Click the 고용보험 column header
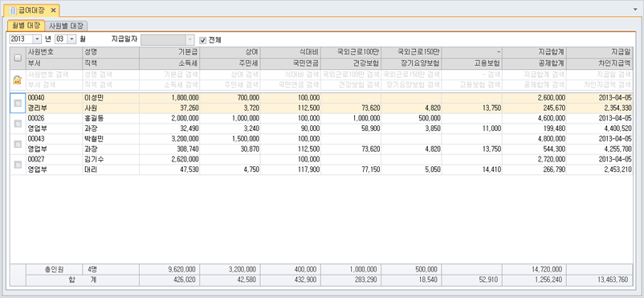This screenshot has width=644, height=298. [472, 63]
